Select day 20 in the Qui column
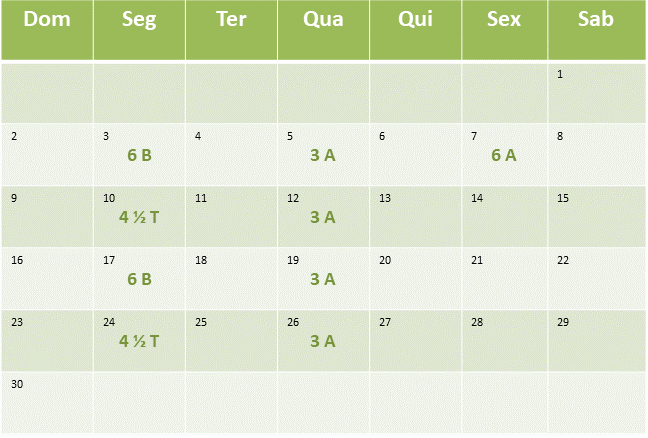 (415, 279)
